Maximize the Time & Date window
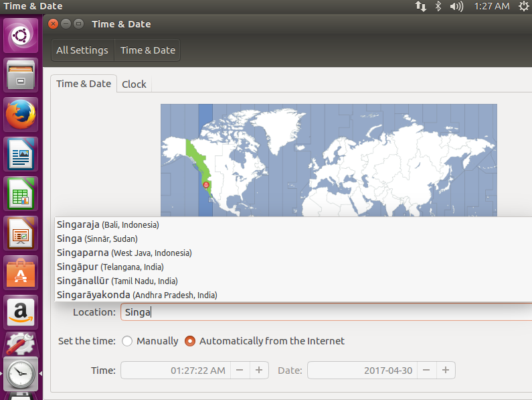The height and width of the screenshot is (400, 532). [x=79, y=24]
